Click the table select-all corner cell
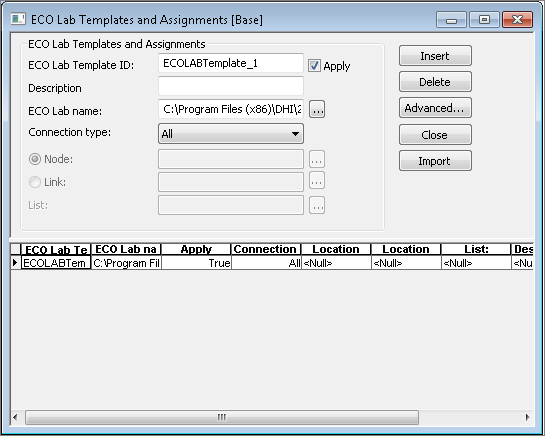This screenshot has height=436, width=545. 16,250
